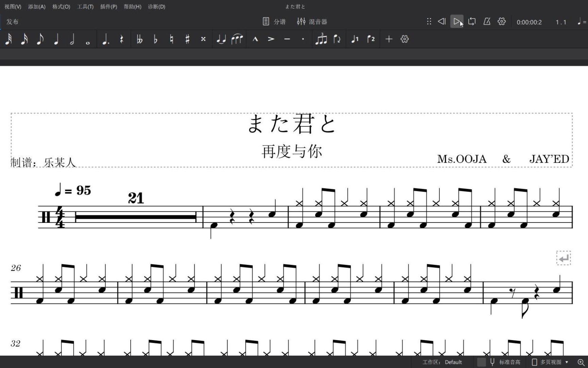The height and width of the screenshot is (368, 588).
Task: Open the 添加(A) menu
Action: tap(37, 6)
